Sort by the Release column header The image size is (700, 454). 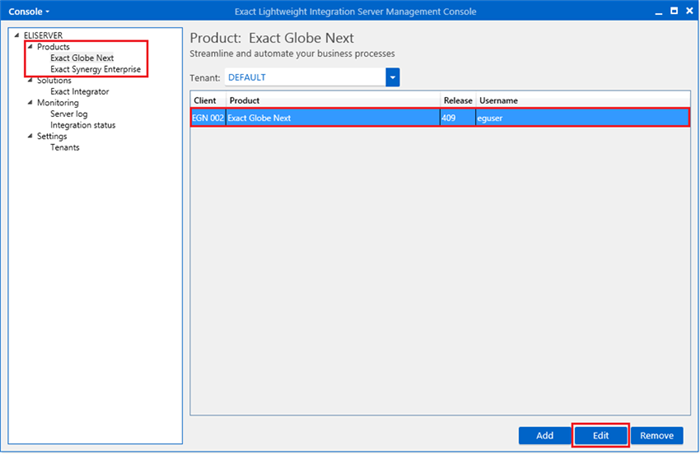458,100
